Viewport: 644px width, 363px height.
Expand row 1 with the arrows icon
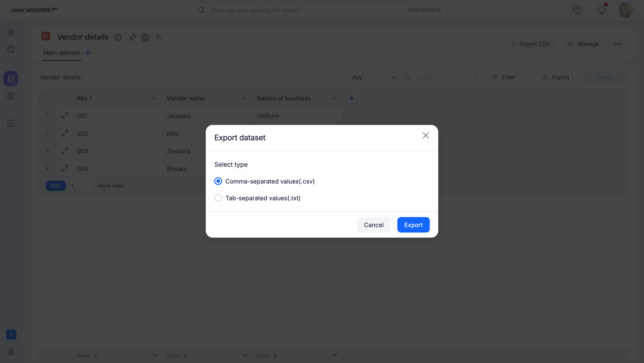coord(65,116)
